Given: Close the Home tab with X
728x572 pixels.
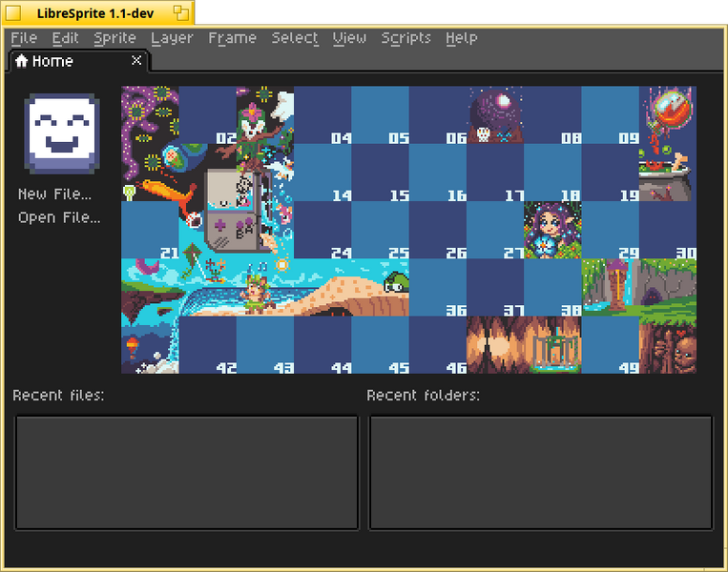Looking at the screenshot, I should 136,60.
